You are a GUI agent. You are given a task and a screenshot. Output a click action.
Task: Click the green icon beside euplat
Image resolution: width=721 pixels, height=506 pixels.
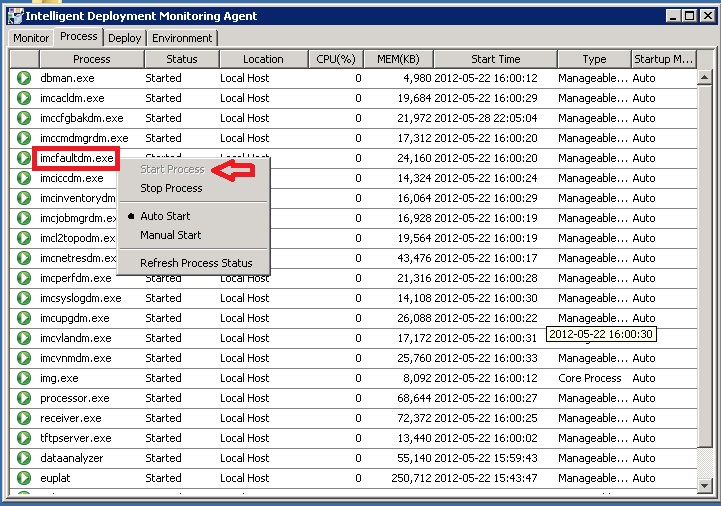23,478
